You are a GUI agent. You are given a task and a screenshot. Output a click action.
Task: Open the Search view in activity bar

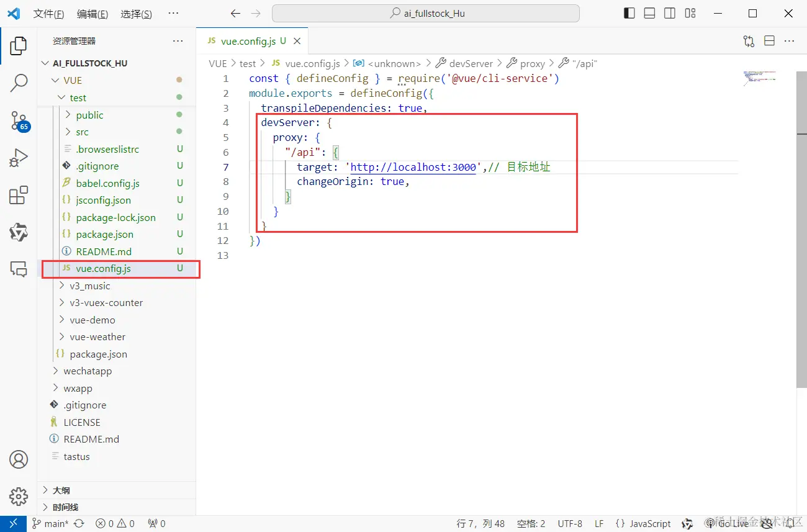point(19,83)
